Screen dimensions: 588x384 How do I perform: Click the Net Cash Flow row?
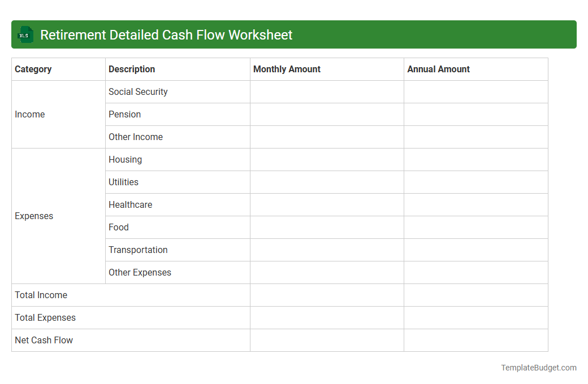tap(44, 340)
